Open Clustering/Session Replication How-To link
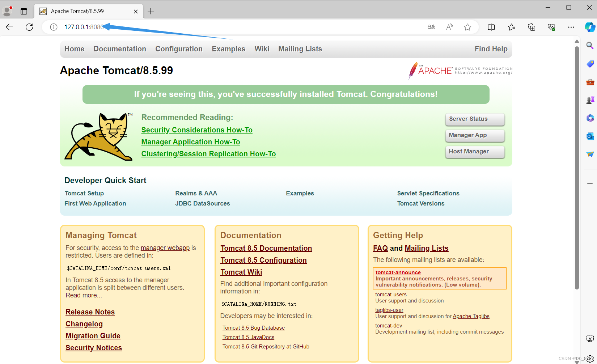Viewport: 597px width, 364px height. click(x=208, y=154)
